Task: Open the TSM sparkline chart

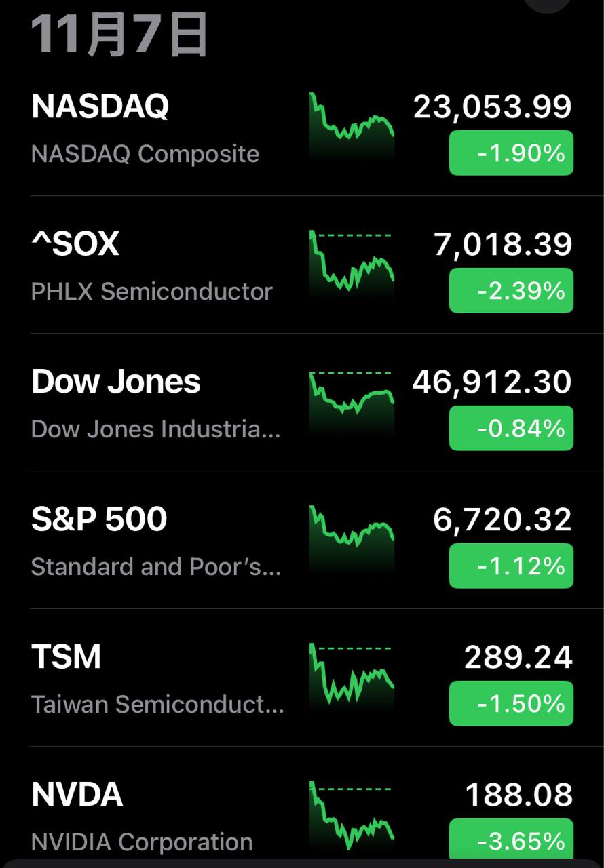Action: point(352,677)
